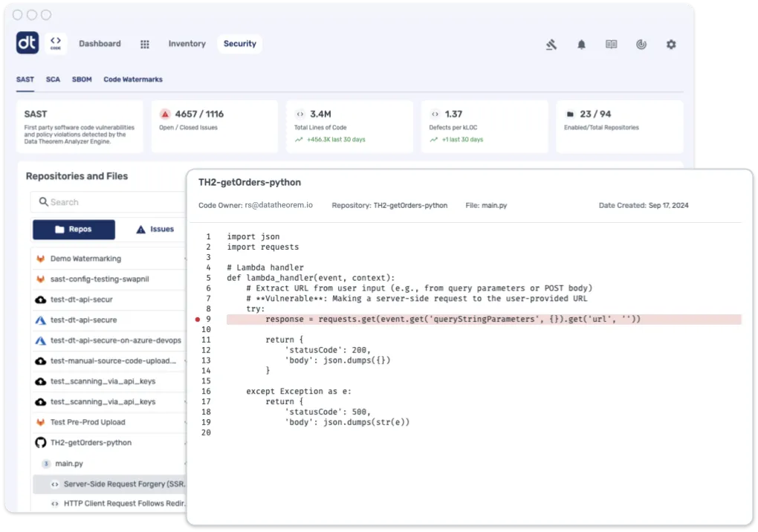Image resolution: width=758 pixels, height=532 pixels.
Task: Click the search magnifier icon
Action: tap(43, 201)
